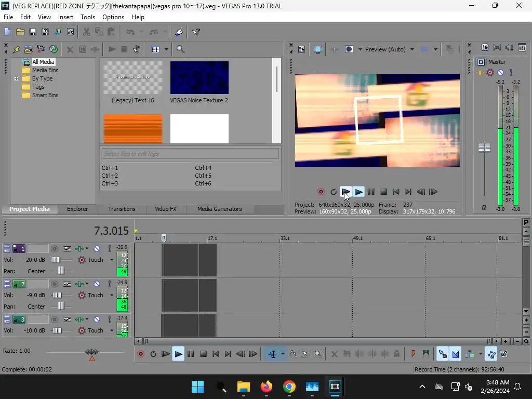Toggle auto ripple in timeline toolbar
The height and width of the screenshot is (399, 532).
[x=470, y=354]
